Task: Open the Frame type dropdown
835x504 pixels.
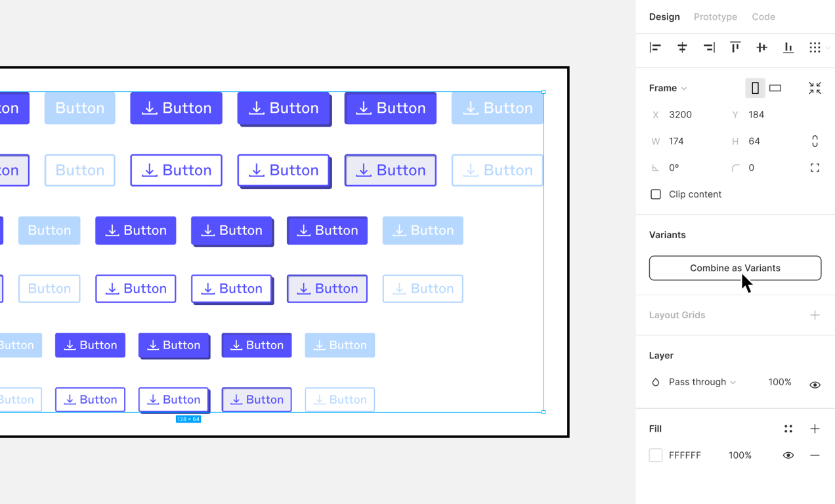Action: pyautogui.click(x=668, y=88)
